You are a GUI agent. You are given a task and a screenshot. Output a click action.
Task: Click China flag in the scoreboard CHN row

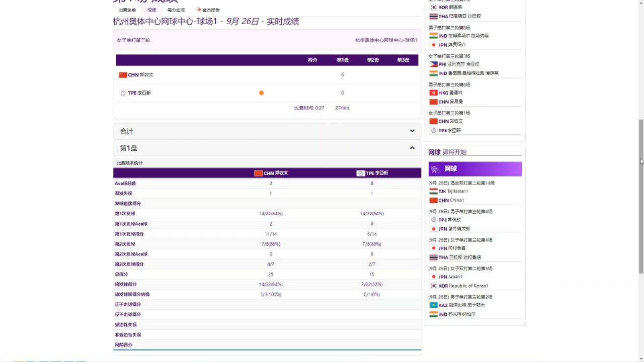click(123, 75)
